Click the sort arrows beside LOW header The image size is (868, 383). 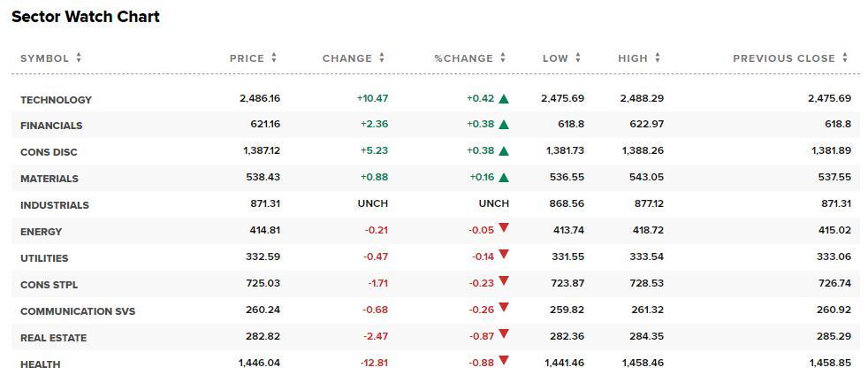[x=578, y=58]
